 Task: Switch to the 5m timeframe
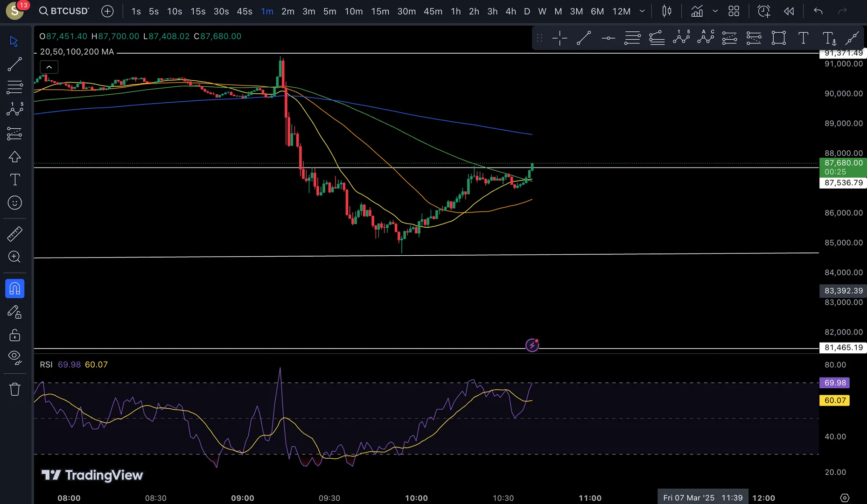329,11
